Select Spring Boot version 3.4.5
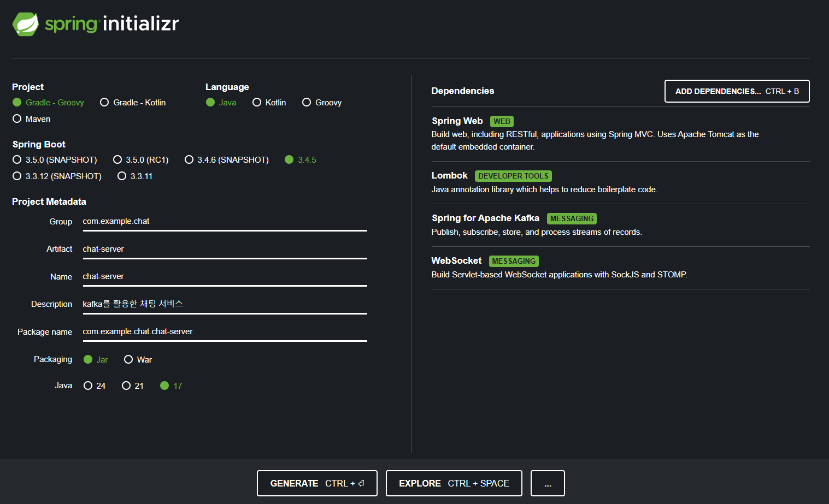The width and height of the screenshot is (829, 504). click(301, 160)
